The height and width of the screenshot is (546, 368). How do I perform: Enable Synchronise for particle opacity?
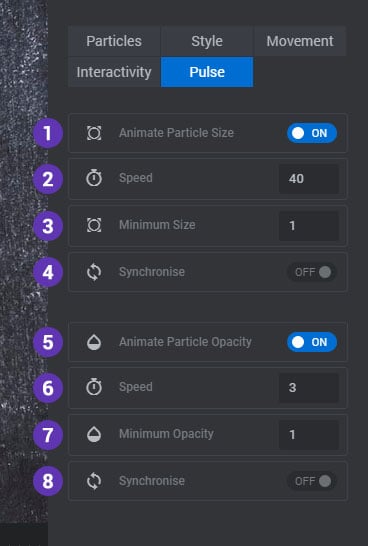pyautogui.click(x=312, y=481)
